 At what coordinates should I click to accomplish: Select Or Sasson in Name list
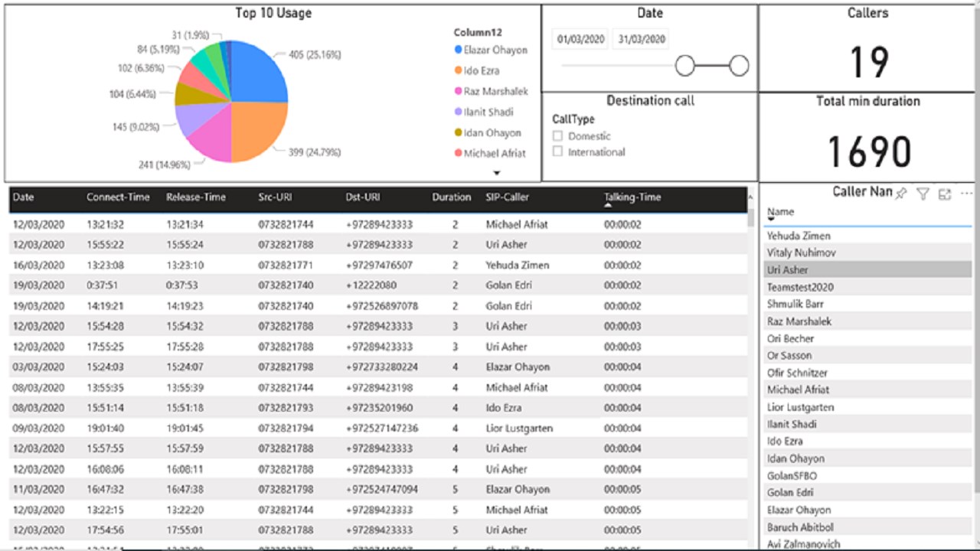867,355
